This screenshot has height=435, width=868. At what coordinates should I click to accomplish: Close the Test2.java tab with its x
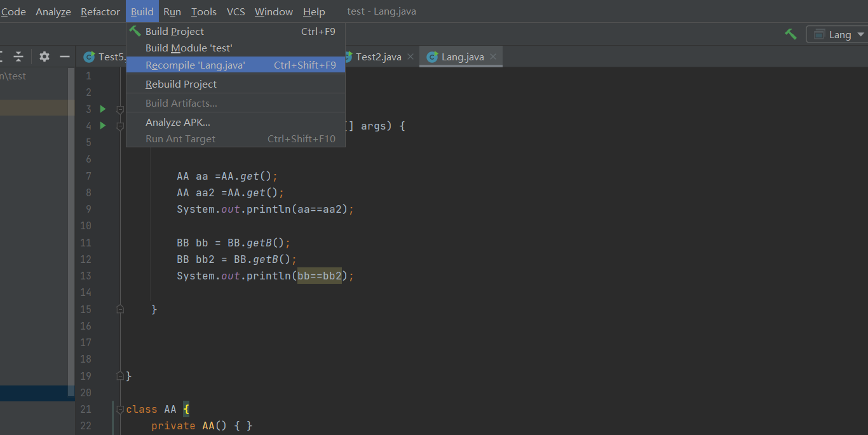(x=410, y=57)
